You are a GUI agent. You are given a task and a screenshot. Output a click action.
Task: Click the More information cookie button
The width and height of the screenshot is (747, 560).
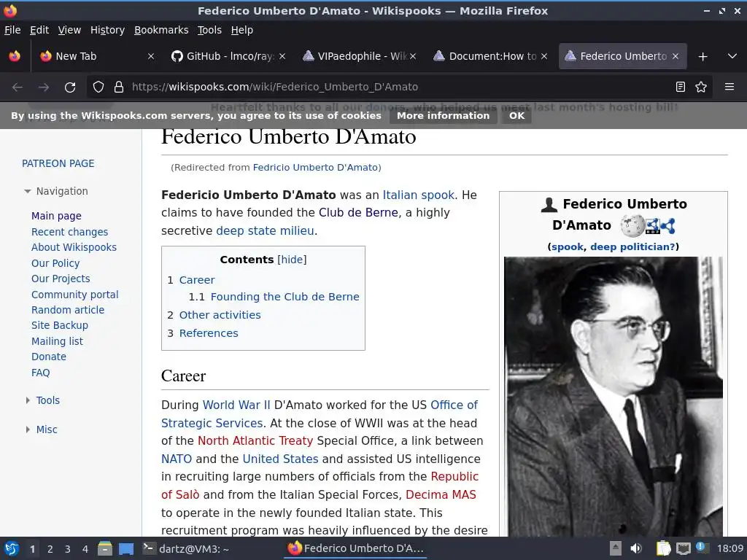[443, 116]
